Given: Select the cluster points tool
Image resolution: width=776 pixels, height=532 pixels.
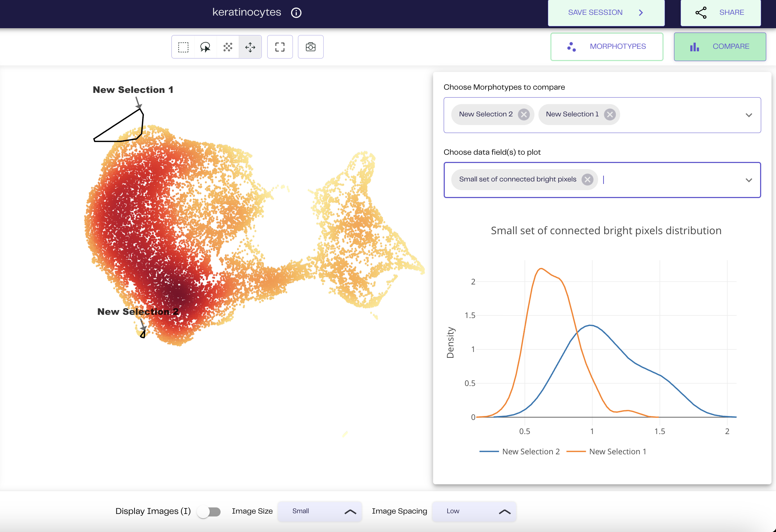Looking at the screenshot, I should pos(228,47).
